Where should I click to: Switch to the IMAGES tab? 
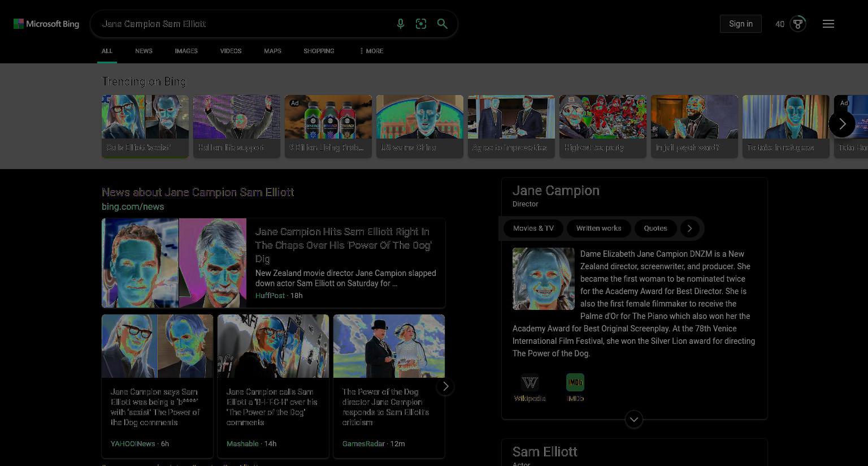point(186,51)
